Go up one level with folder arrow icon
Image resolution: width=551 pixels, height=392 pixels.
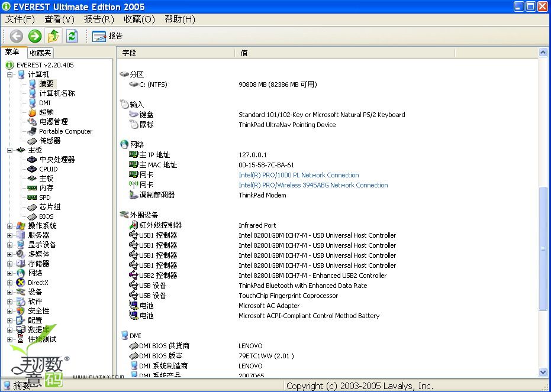click(53, 36)
